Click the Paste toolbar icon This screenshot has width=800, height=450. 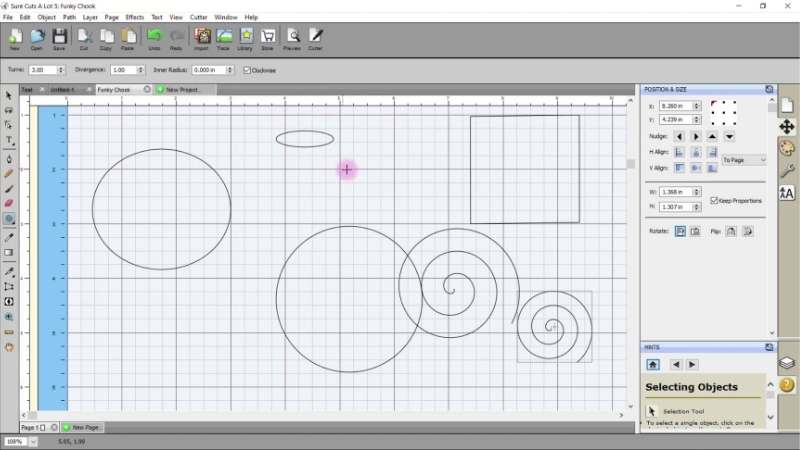click(x=128, y=39)
